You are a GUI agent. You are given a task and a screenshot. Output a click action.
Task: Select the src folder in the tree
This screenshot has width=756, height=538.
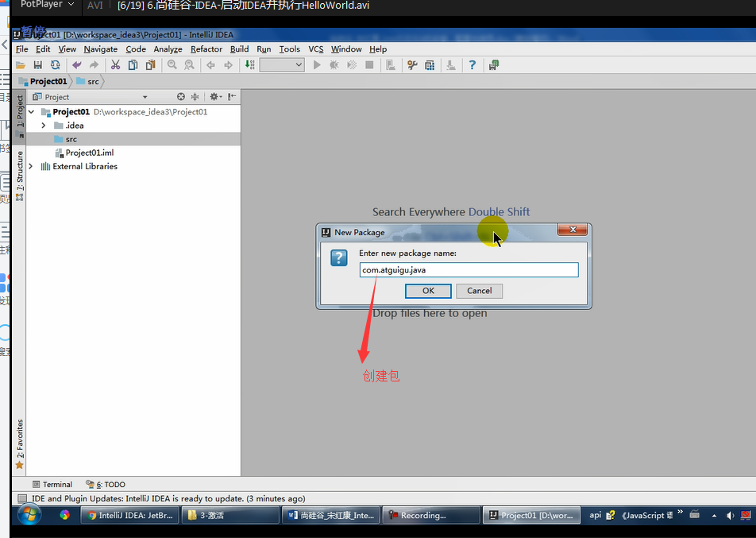[71, 139]
